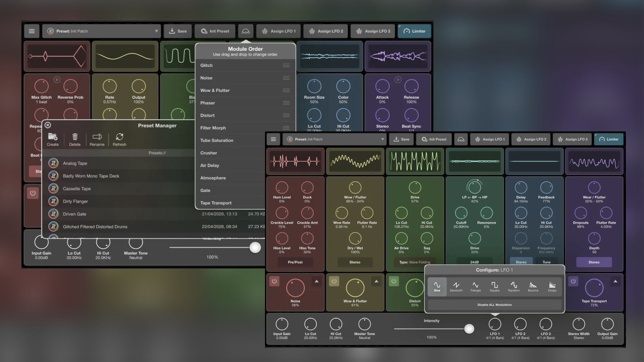
Task: Select the Sawtooth LFO waveform
Action: pos(456,287)
